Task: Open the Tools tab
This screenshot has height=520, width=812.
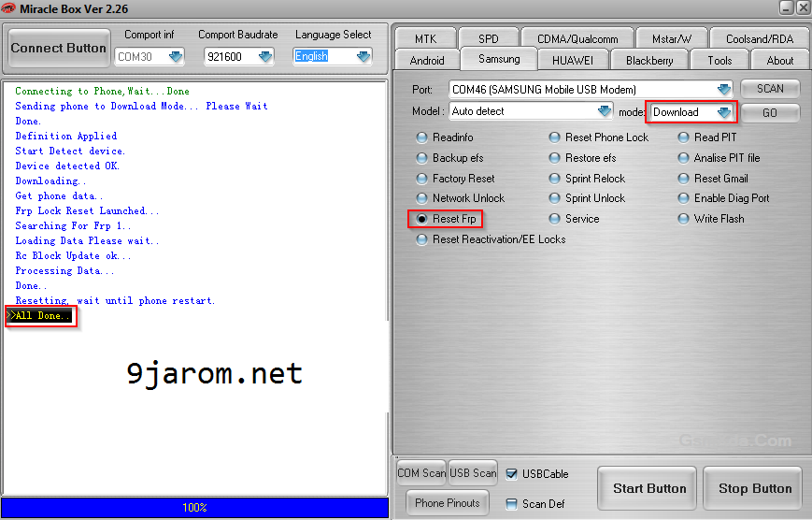Action: [x=719, y=60]
